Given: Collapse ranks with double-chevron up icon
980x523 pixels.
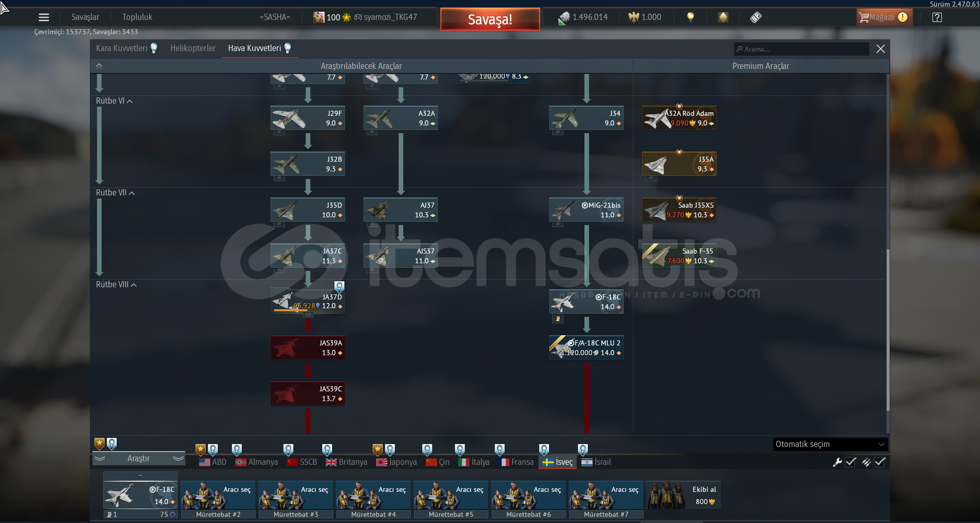Looking at the screenshot, I should 99,66.
